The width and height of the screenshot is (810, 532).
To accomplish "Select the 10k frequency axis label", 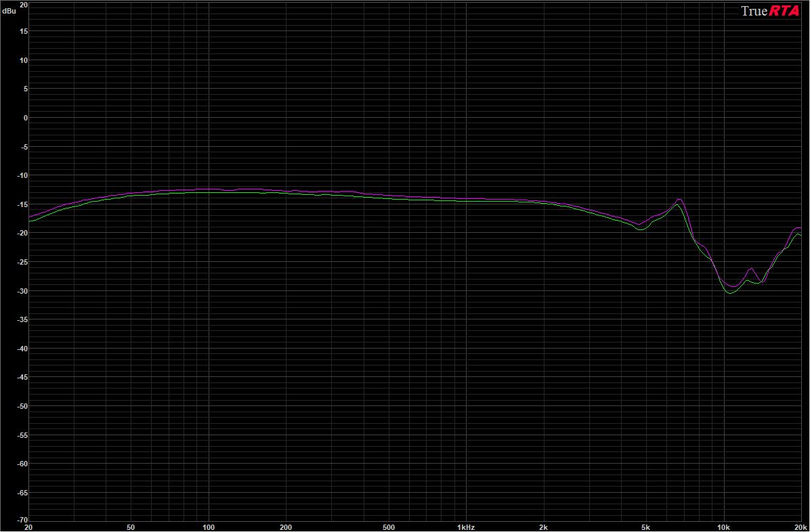I will pyautogui.click(x=723, y=527).
